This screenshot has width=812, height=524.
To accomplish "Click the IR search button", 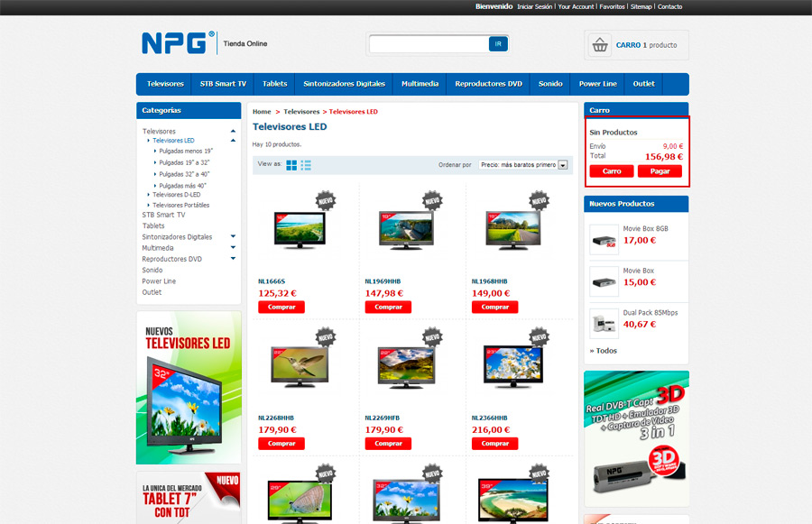I will [498, 44].
